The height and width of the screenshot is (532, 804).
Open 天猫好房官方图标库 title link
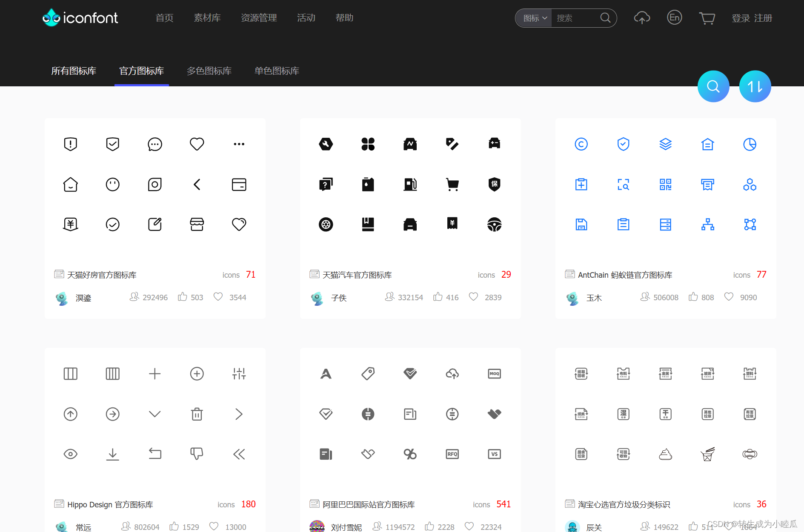102,275
